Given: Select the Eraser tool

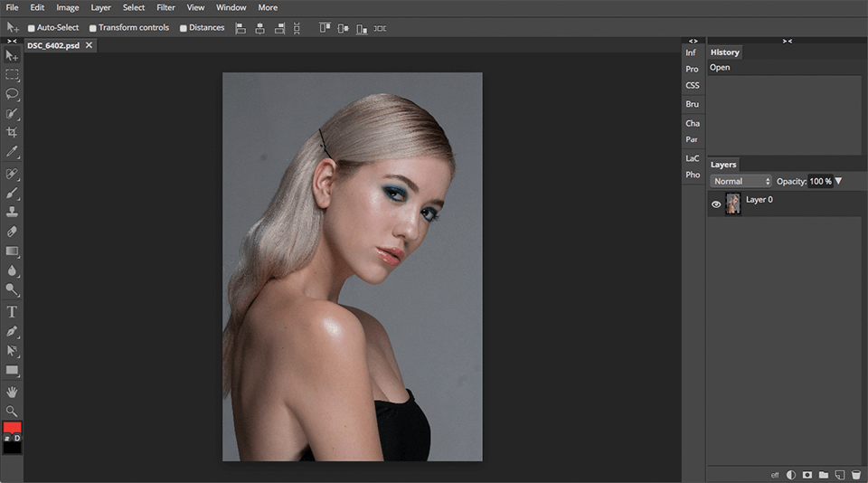Looking at the screenshot, I should point(13,232).
